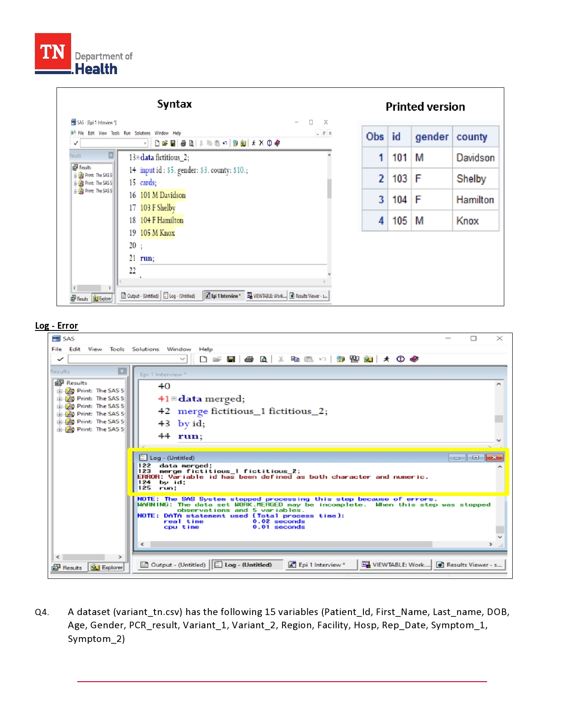Open Run menu in Syntax SAS window
Screen dimensions: 563x728
tap(127, 133)
